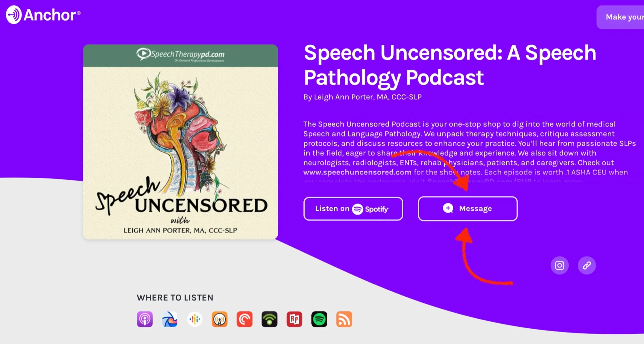This screenshot has height=344, width=644.
Task: Open the Speech Uncensored cover art
Action: (x=180, y=142)
